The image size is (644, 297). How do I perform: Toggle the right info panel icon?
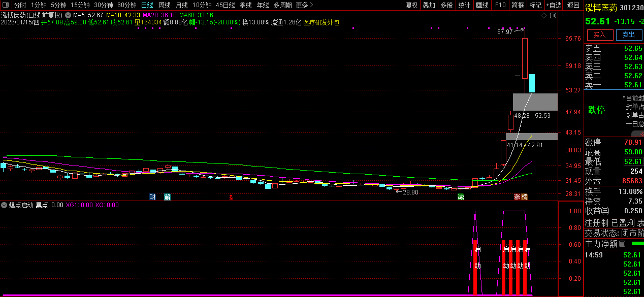(553, 16)
